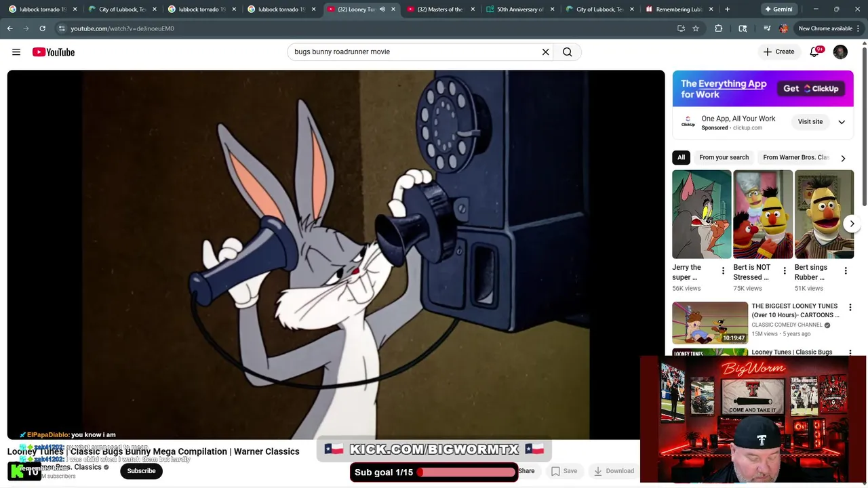This screenshot has width=868, height=488.
Task: Select the All filter chip
Action: (x=682, y=157)
